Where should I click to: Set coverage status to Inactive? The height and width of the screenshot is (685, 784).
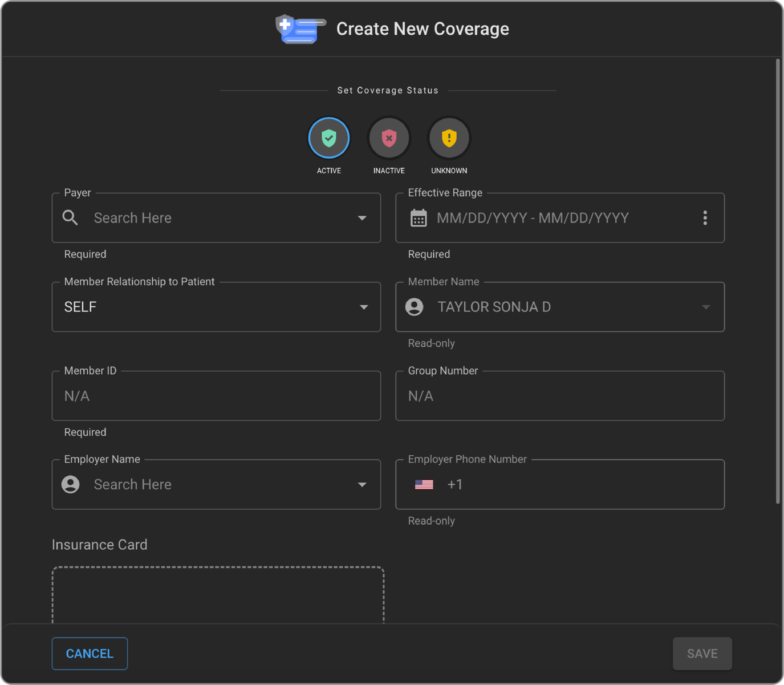click(389, 138)
